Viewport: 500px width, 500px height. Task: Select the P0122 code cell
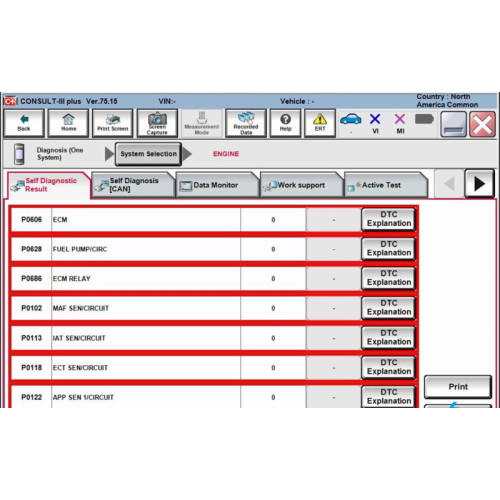pyautogui.click(x=31, y=397)
